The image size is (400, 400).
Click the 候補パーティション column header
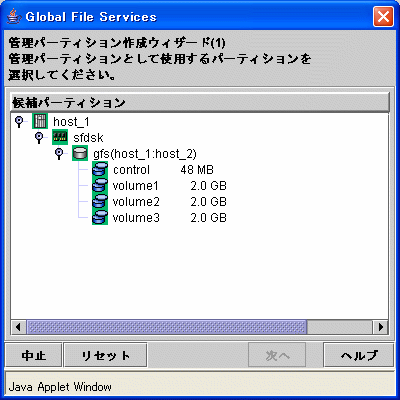200,102
